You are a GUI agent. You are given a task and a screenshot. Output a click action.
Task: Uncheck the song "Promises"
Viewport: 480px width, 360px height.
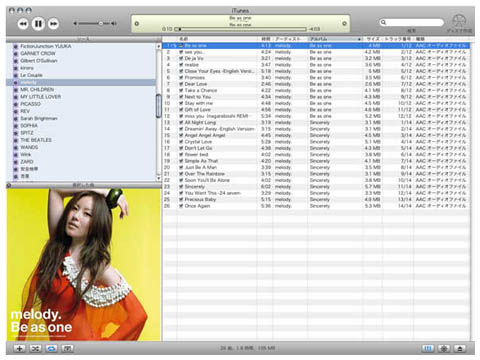(x=181, y=78)
